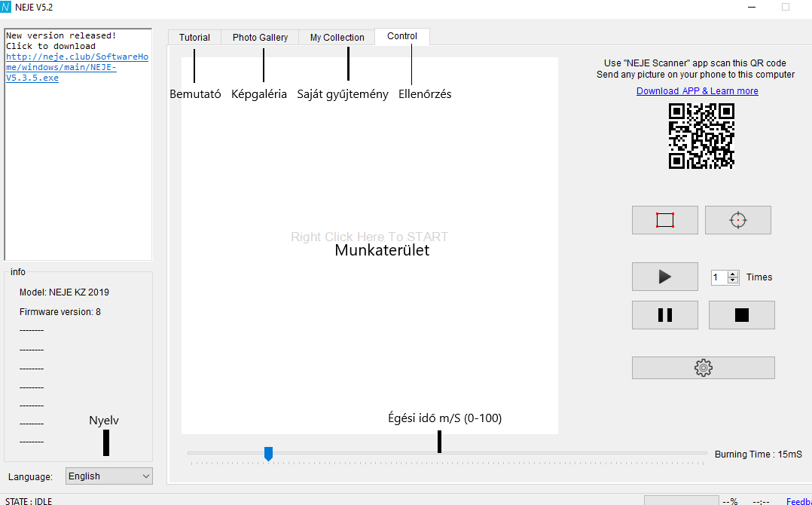Click the Feedback link in status bar
The width and height of the screenshot is (812, 505).
(x=798, y=501)
